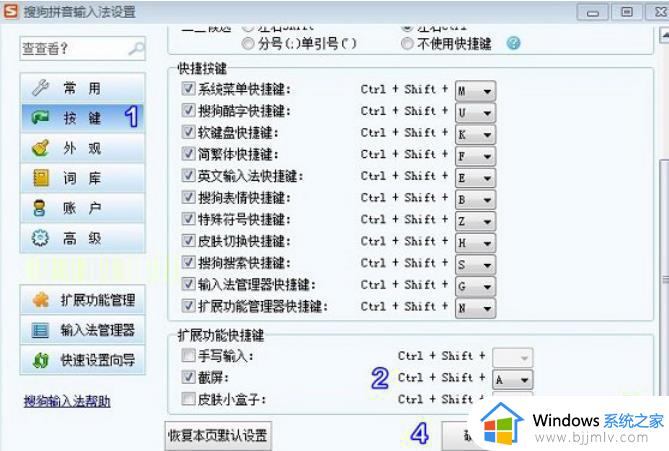The image size is (669, 451).
Task: Click the blue list icon of 输入法管理器
Action: coord(40,330)
